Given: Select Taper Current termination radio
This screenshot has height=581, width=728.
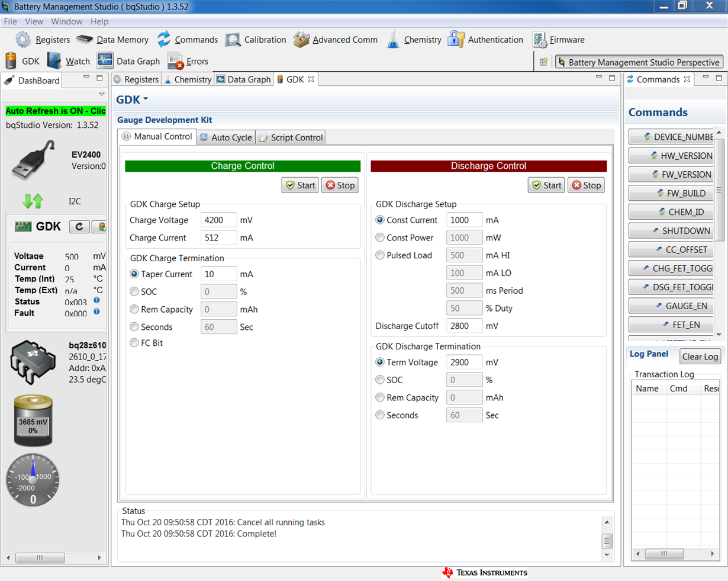Looking at the screenshot, I should [134, 274].
